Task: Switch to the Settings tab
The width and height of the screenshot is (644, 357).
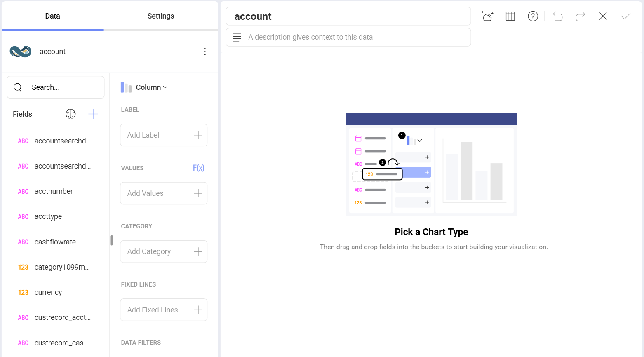Action: [160, 16]
